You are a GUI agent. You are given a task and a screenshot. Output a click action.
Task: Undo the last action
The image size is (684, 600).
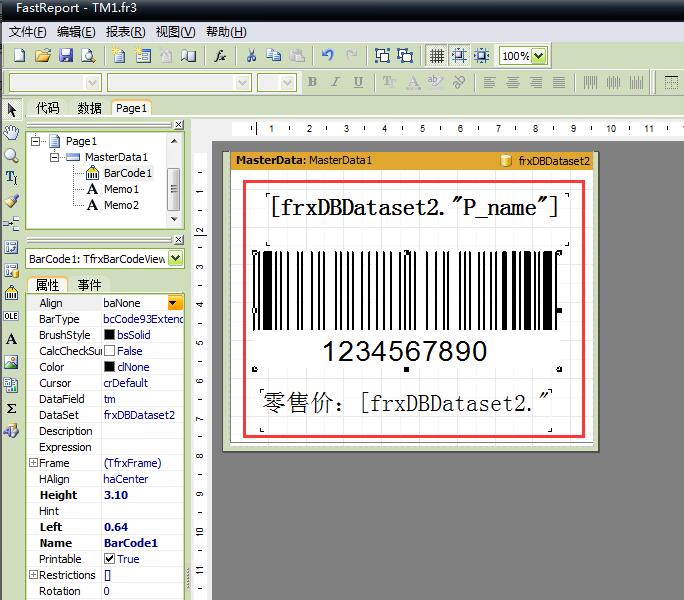[x=328, y=55]
